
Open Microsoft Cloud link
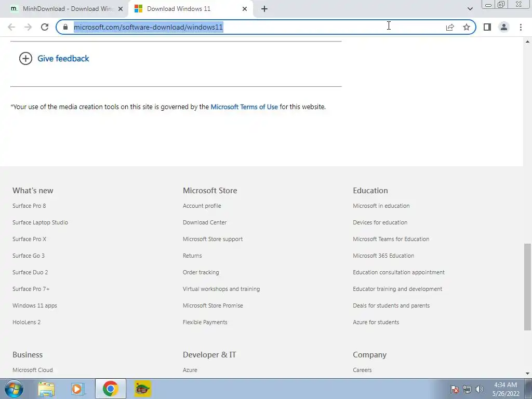tap(33, 370)
